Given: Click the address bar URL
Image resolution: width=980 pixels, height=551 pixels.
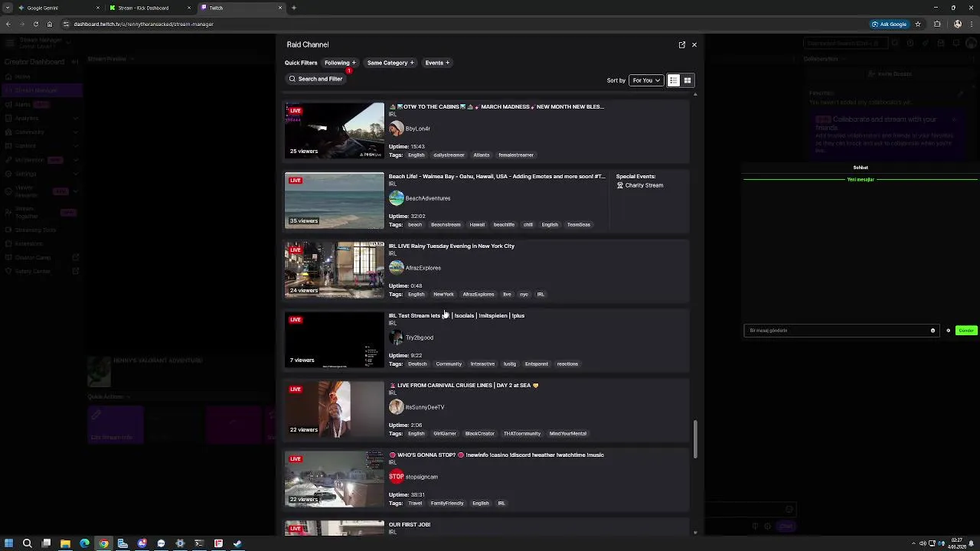Looking at the screenshot, I should (144, 24).
